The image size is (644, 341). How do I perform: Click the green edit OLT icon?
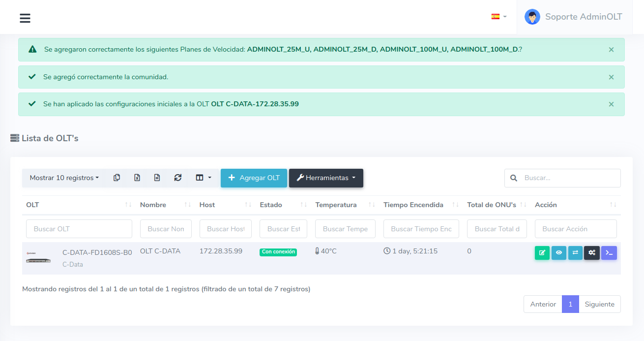(542, 253)
